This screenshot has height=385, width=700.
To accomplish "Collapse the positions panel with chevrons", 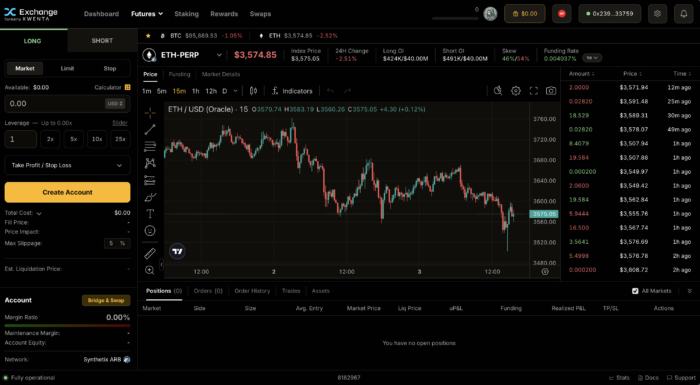I will coord(689,291).
